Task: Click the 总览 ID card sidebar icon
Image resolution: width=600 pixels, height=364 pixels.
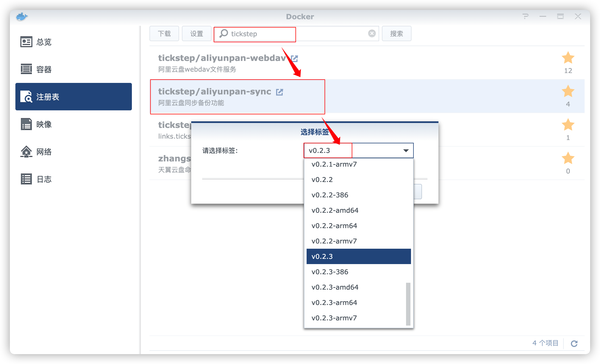Action: click(x=26, y=42)
